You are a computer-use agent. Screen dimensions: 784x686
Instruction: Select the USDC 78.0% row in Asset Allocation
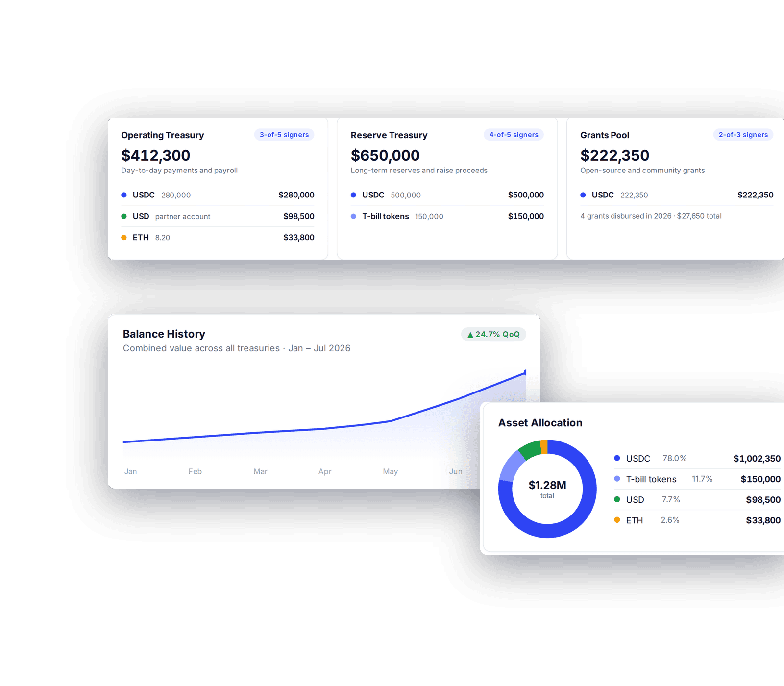[x=697, y=458]
